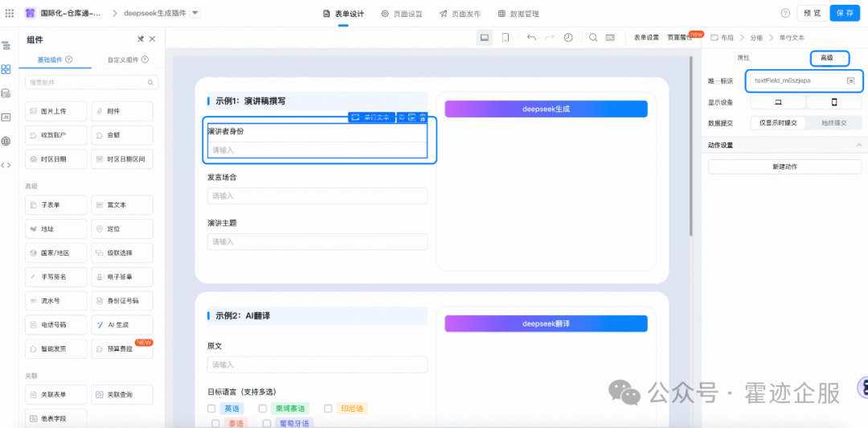Click the search magnifier in 搜索组件
Screen dimensions: 868x428
(150, 83)
